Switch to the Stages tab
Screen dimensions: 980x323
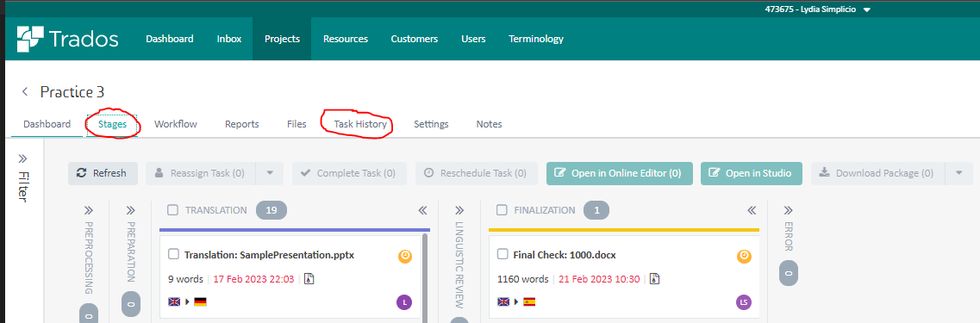(113, 124)
